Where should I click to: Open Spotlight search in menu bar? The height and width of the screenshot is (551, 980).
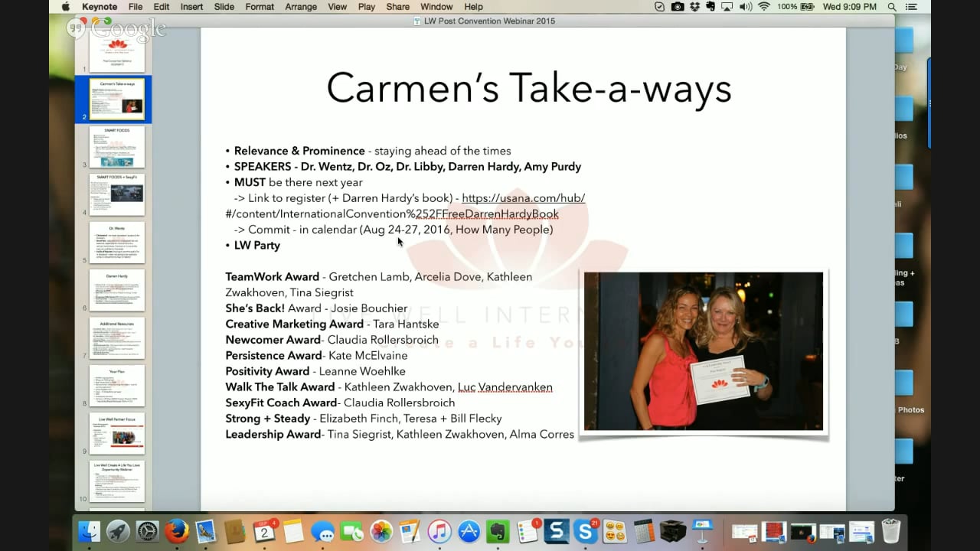point(892,7)
